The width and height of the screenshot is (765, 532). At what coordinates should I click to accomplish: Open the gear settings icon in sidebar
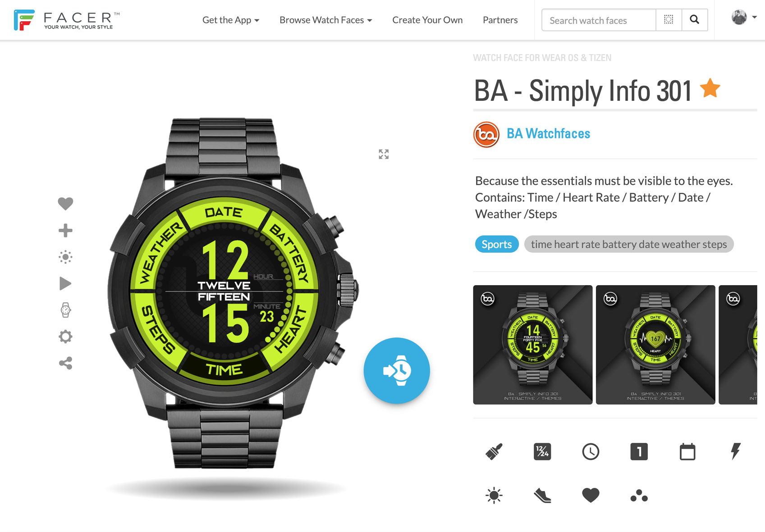click(x=65, y=336)
